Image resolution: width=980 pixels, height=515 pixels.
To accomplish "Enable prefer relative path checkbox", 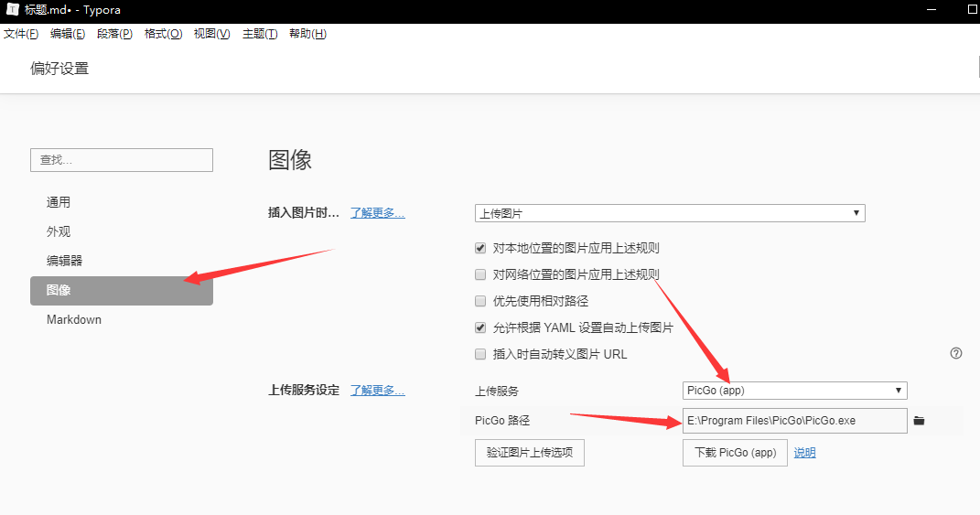I will [480, 301].
